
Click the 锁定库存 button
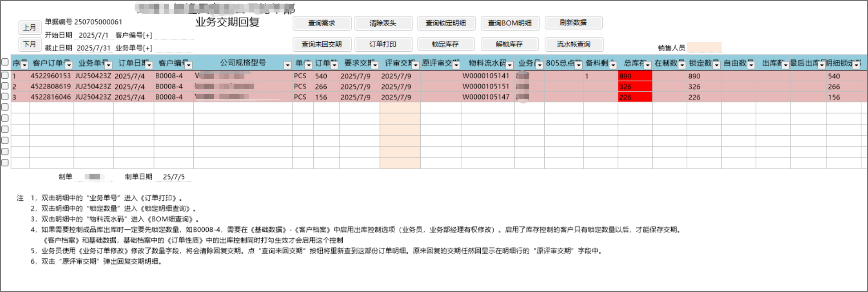tap(446, 44)
